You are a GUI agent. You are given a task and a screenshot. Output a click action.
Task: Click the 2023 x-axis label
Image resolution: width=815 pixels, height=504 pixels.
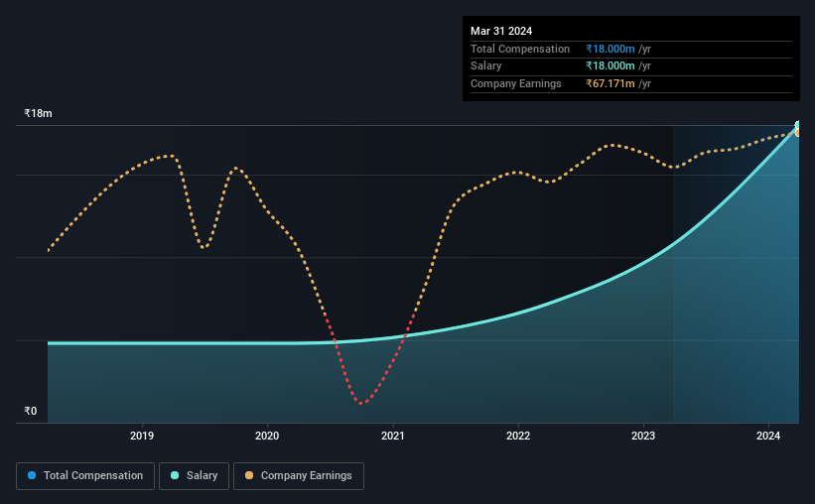click(643, 436)
